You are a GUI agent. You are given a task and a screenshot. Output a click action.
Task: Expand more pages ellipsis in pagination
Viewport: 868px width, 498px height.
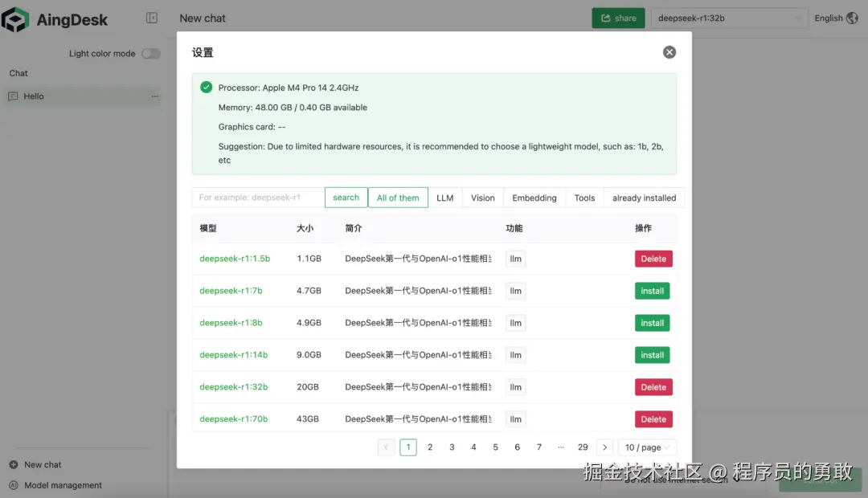click(x=561, y=447)
